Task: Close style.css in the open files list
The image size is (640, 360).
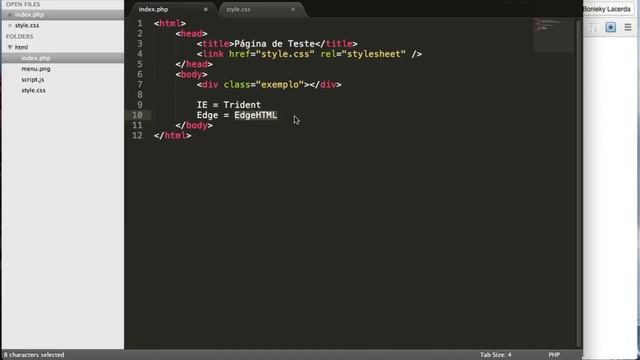Action: tap(10, 25)
